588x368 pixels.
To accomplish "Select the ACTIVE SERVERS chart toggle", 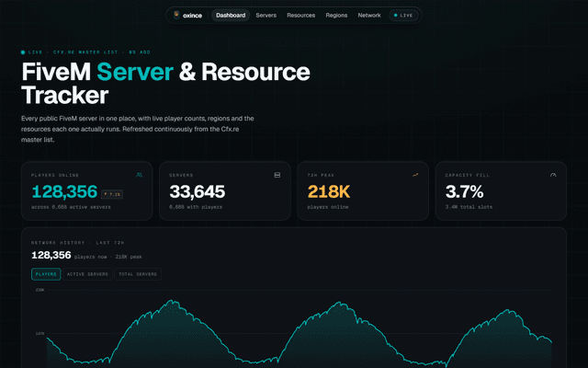I will (87, 274).
